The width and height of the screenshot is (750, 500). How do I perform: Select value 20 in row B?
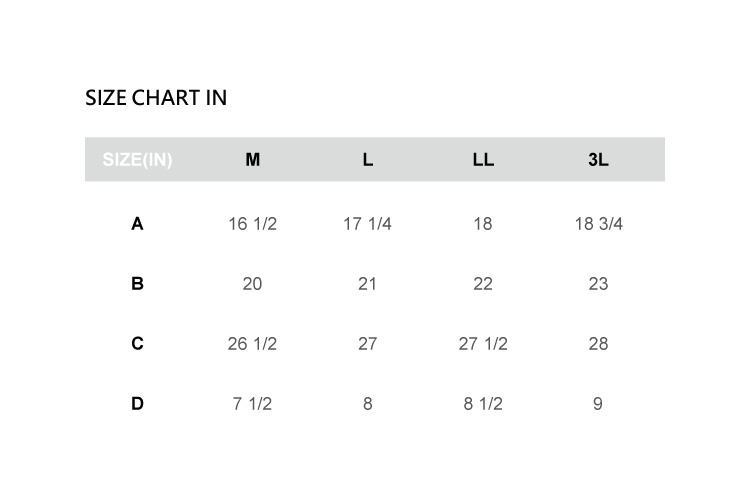(x=252, y=284)
